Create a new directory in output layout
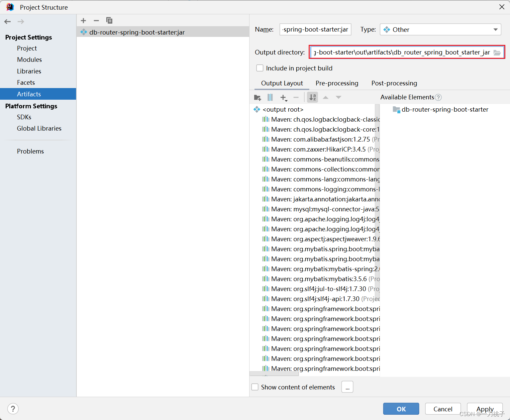 point(257,97)
